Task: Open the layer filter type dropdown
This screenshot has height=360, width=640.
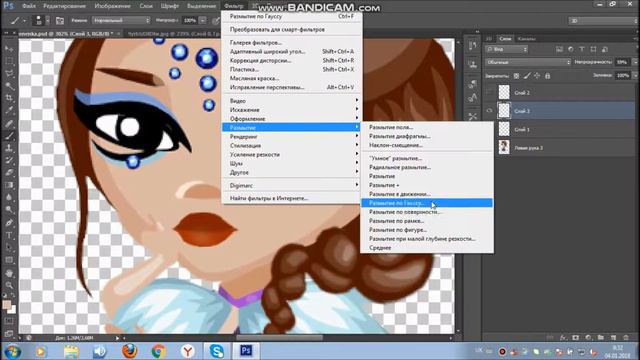Action: coord(507,49)
